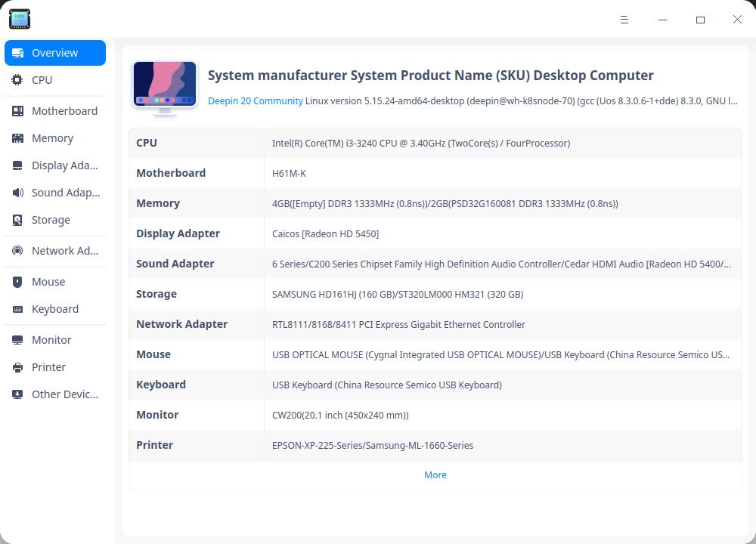Click the Display Adapter row label

(178, 233)
